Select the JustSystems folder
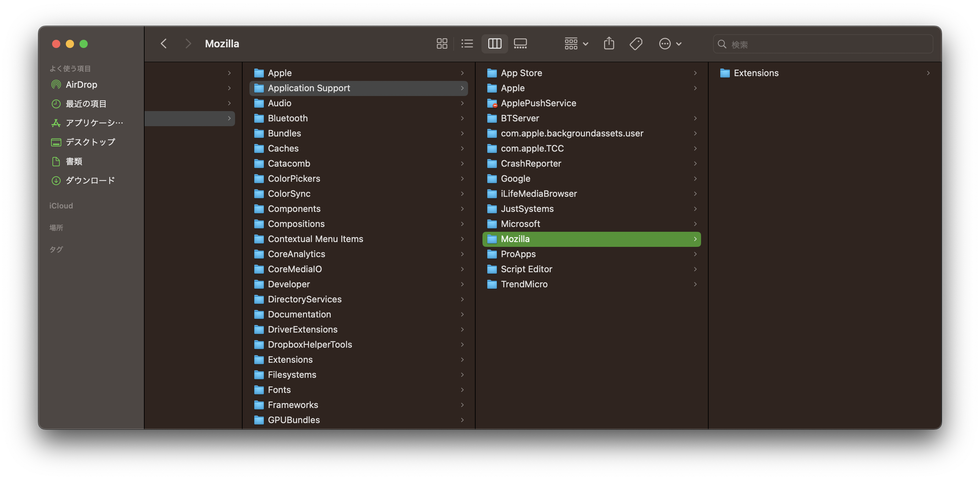This screenshot has height=480, width=980. click(591, 209)
